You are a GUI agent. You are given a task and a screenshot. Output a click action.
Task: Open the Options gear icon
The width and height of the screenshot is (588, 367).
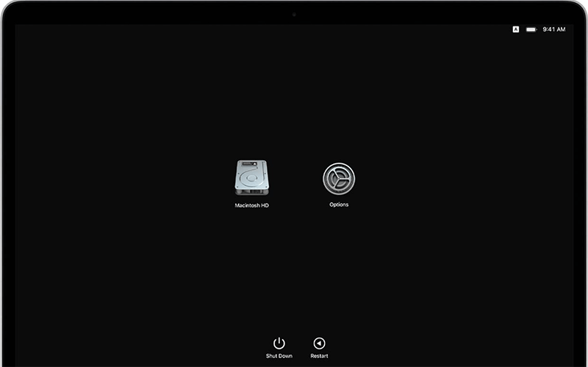click(339, 179)
